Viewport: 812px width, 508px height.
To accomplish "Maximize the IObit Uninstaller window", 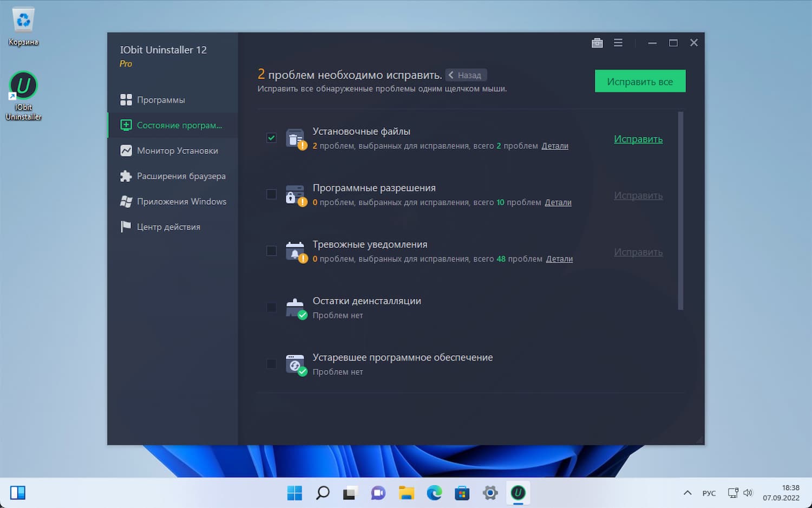I will click(x=673, y=43).
